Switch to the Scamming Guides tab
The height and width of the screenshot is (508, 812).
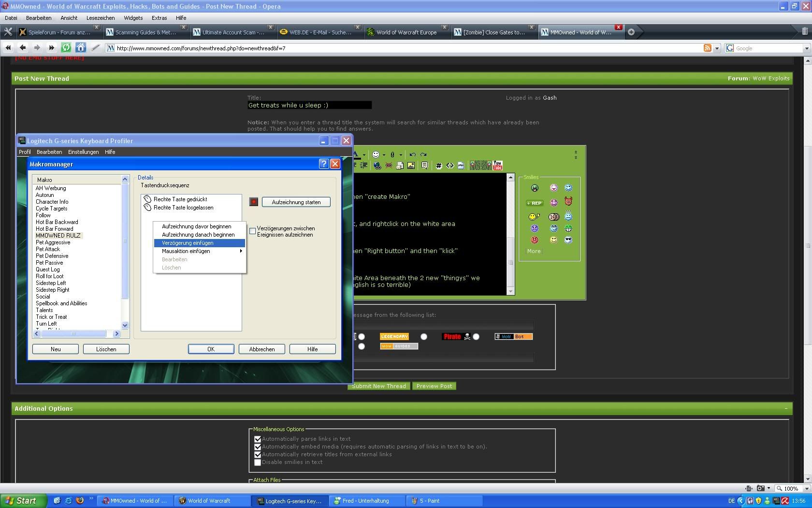[x=146, y=32]
